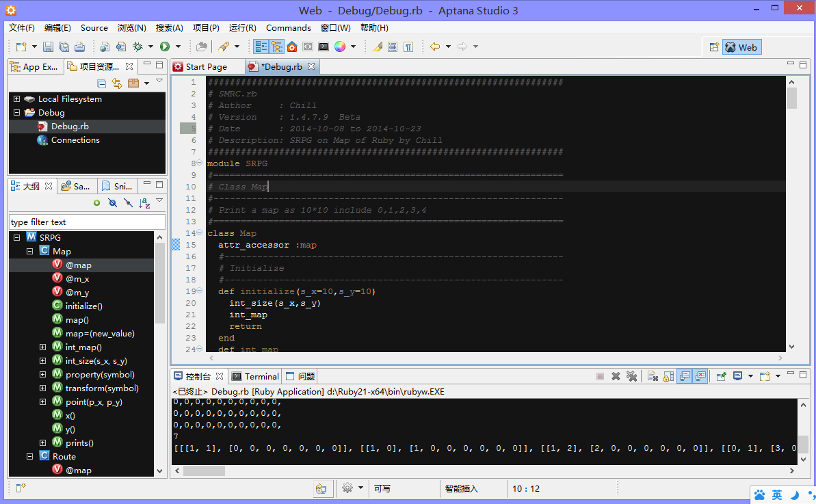Open the Source menu

pyautogui.click(x=94, y=28)
